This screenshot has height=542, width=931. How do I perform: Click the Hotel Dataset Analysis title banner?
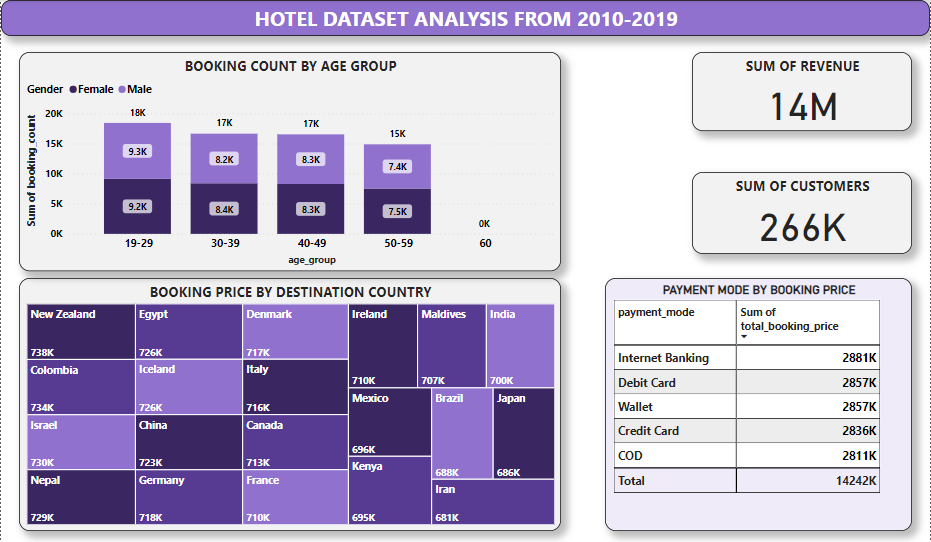[x=465, y=19]
